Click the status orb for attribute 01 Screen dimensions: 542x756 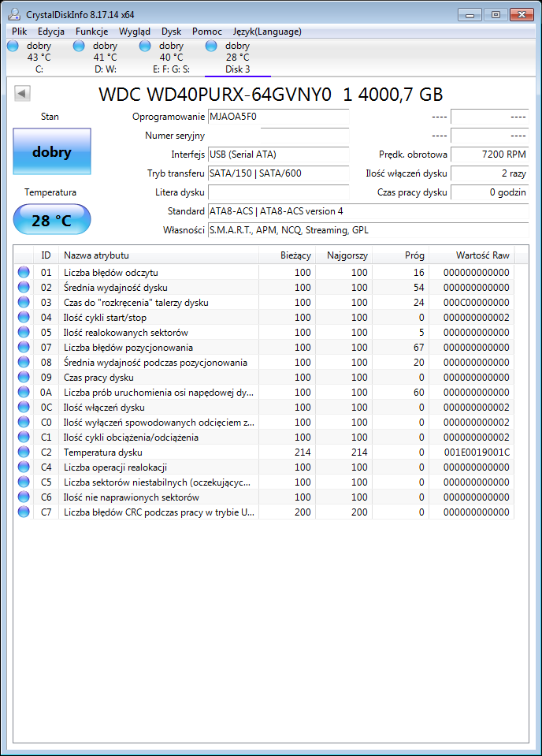pyautogui.click(x=24, y=273)
